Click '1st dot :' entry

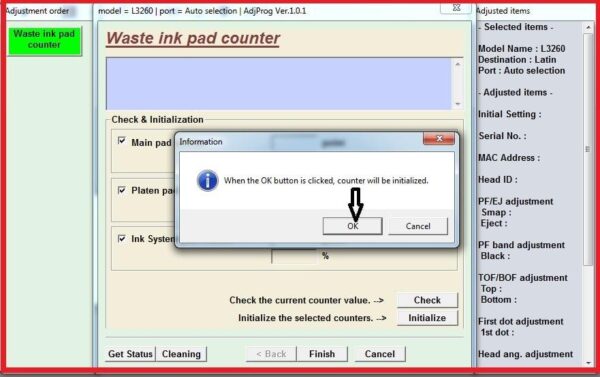click(x=497, y=332)
